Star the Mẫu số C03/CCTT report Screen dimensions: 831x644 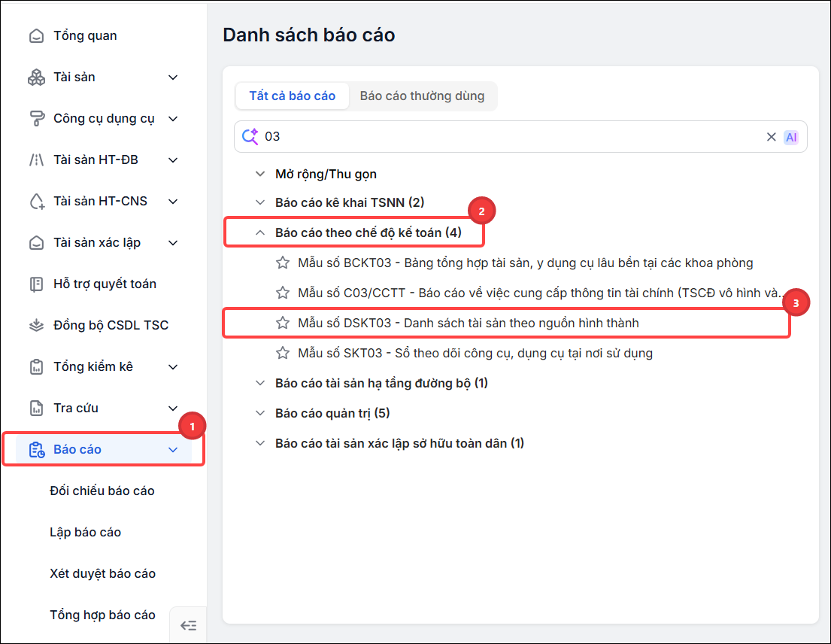pos(283,293)
